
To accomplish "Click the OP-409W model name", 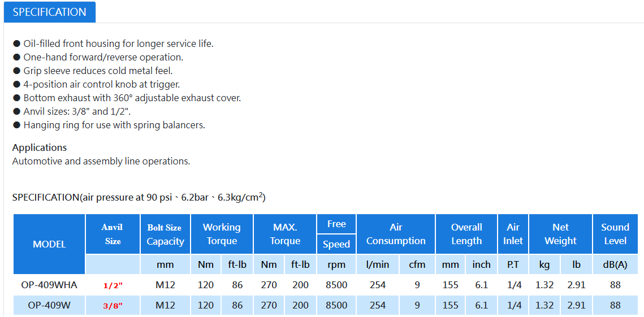I will [49, 306].
